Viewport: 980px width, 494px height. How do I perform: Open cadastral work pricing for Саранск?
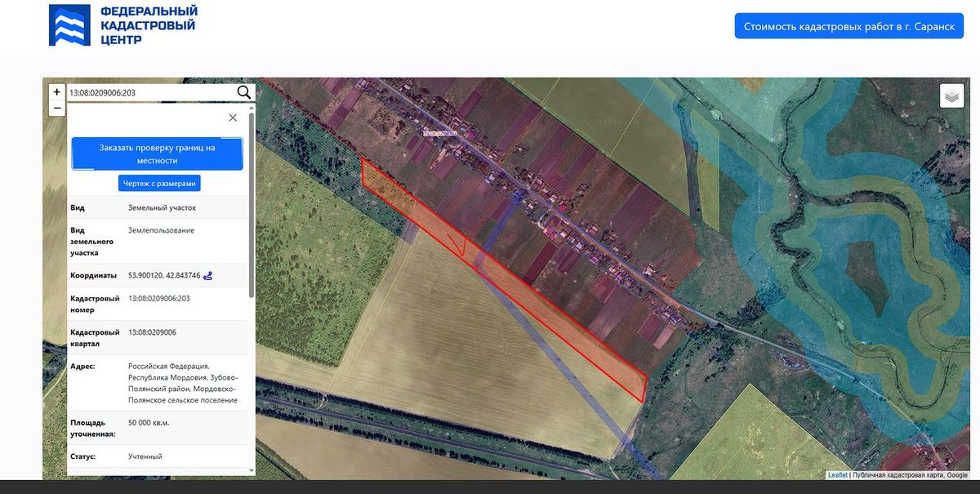[849, 26]
